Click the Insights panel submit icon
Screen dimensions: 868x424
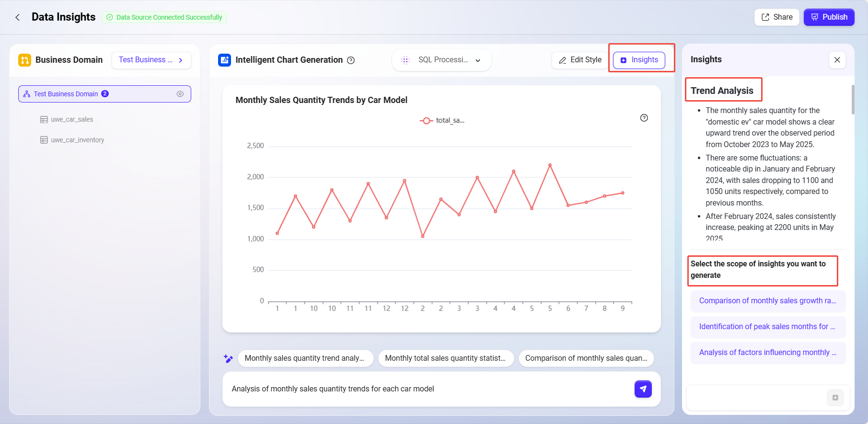point(835,398)
